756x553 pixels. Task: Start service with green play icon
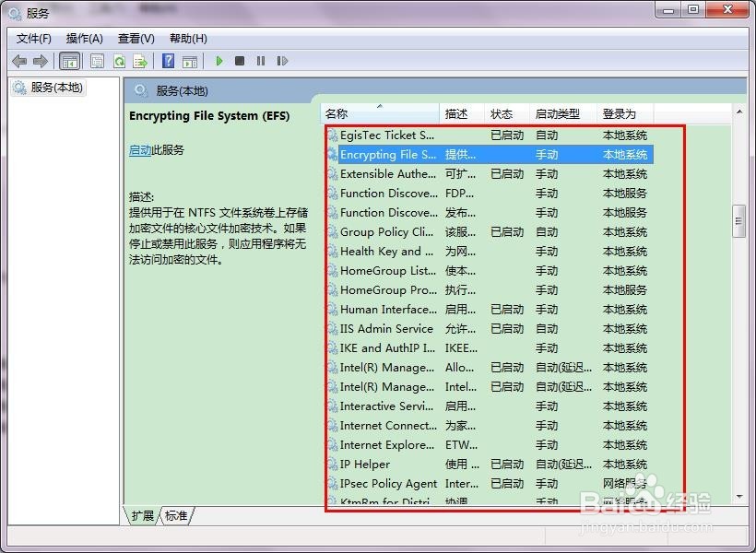tap(219, 61)
